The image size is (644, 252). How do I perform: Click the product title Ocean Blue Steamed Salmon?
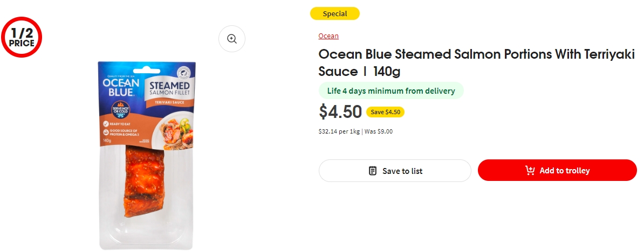476,62
